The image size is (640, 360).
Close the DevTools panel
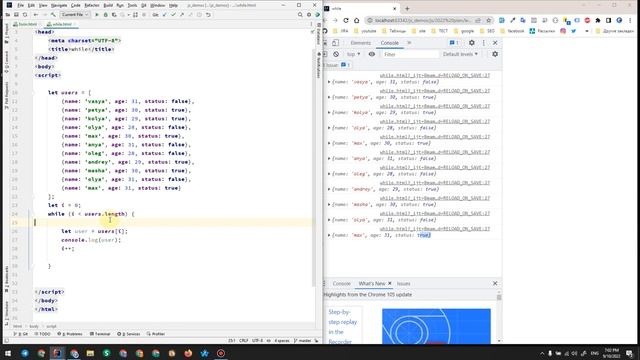pos(495,42)
